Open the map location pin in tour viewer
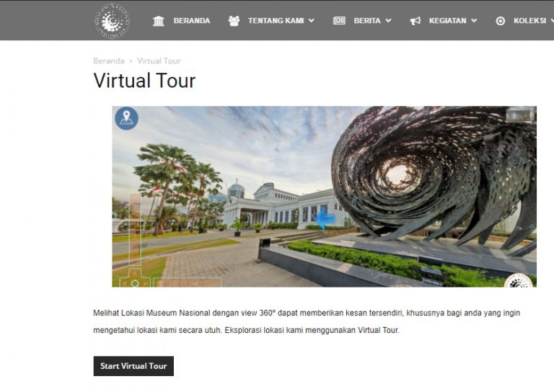Image resolution: width=554 pixels, height=392 pixels. (x=126, y=118)
